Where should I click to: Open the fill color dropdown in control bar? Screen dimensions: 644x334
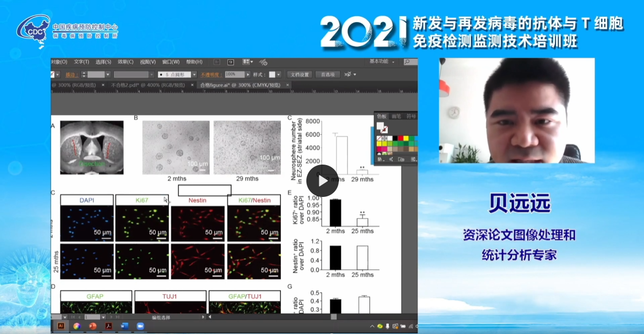pyautogui.click(x=57, y=74)
